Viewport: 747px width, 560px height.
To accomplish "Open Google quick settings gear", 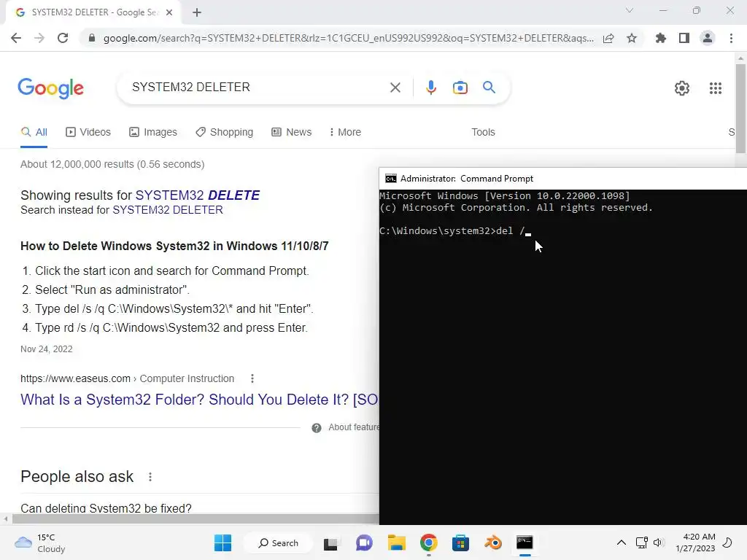I will pos(682,88).
